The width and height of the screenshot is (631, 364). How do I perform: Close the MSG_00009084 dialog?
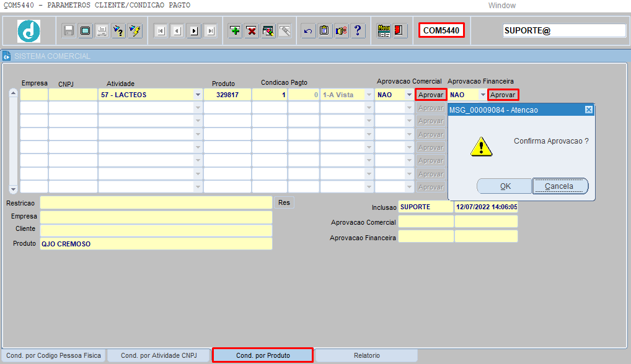588,110
